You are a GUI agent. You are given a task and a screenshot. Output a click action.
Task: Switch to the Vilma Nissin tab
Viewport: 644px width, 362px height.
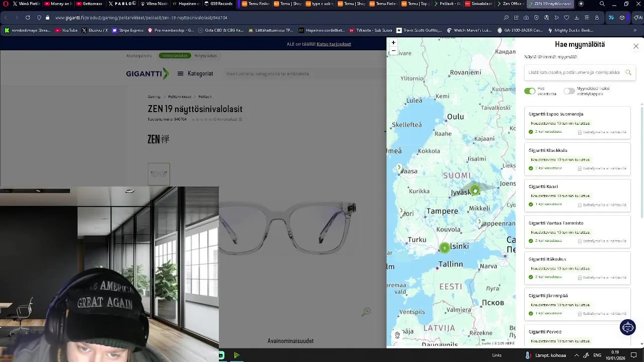coord(154,4)
